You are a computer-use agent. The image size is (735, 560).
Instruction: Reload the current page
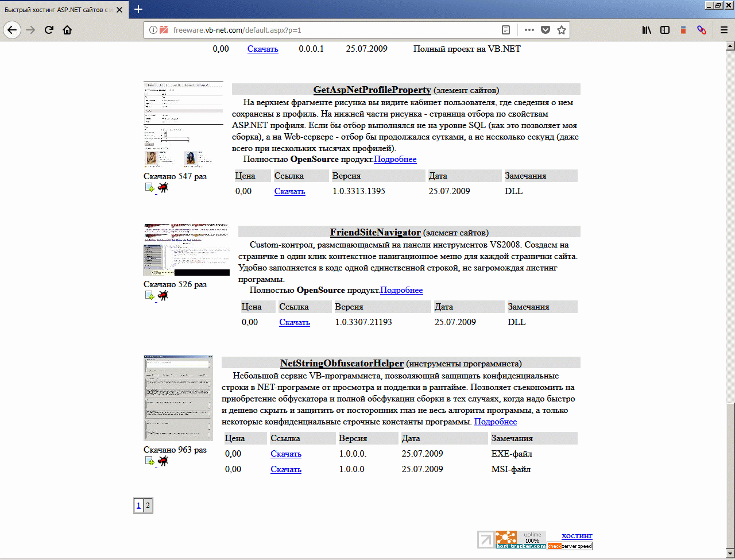tap(49, 30)
